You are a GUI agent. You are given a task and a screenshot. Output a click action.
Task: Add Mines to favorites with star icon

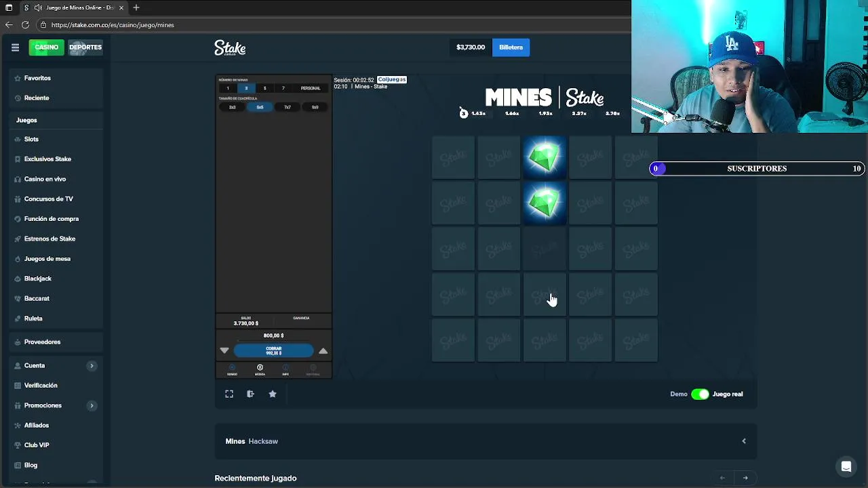273,394
